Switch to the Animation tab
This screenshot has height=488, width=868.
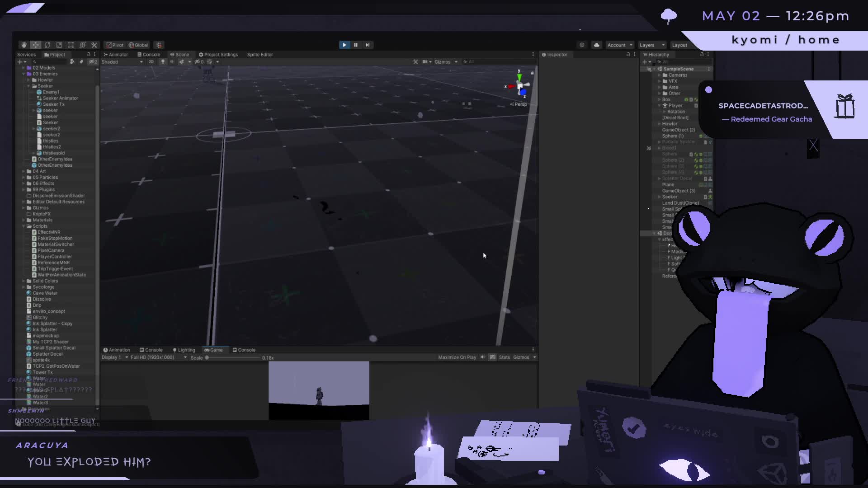(x=117, y=350)
